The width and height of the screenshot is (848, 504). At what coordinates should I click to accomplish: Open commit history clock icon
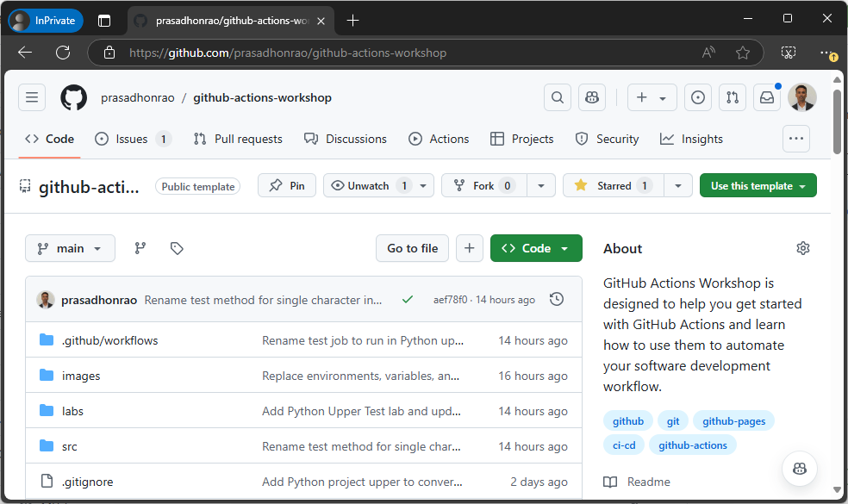[557, 299]
